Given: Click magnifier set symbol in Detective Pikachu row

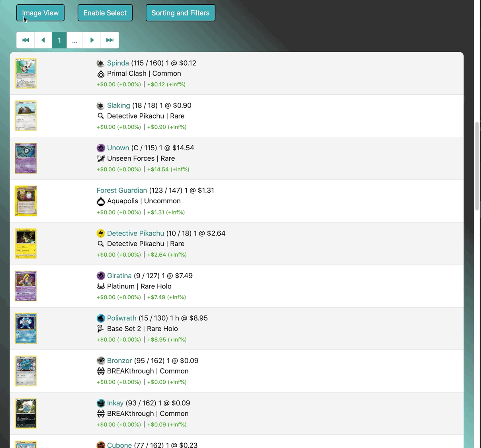Looking at the screenshot, I should (x=101, y=244).
